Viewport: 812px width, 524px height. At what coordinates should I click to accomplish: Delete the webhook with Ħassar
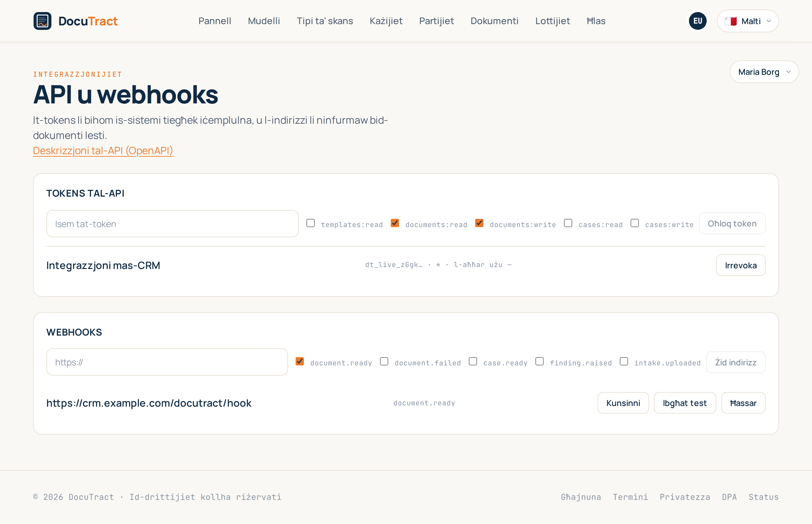(743, 403)
